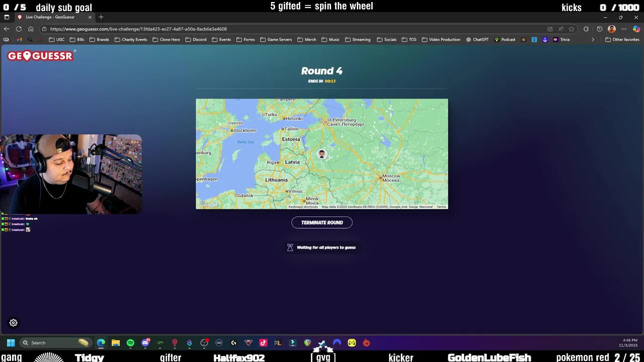Click the Latvia label on the map
The image size is (644, 362).
(x=292, y=162)
